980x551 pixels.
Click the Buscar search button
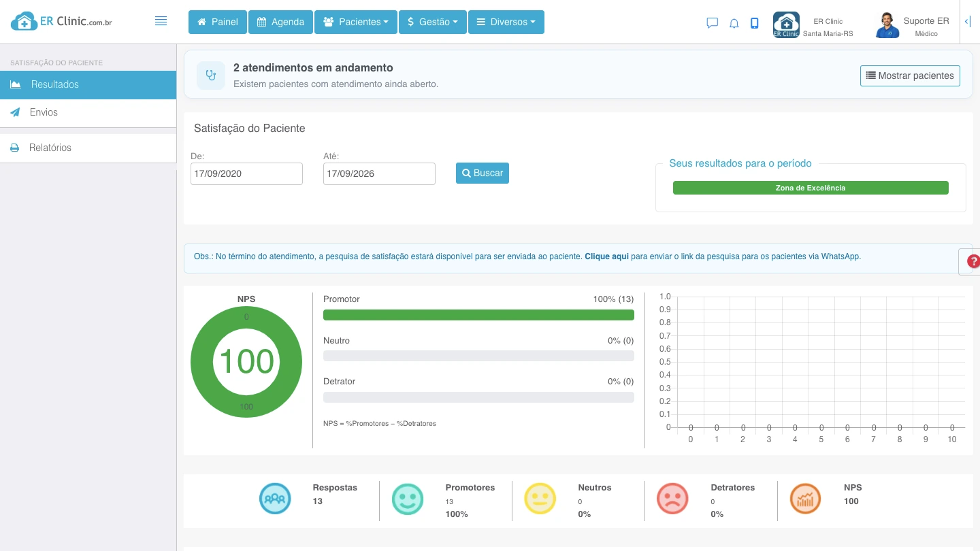tap(483, 173)
